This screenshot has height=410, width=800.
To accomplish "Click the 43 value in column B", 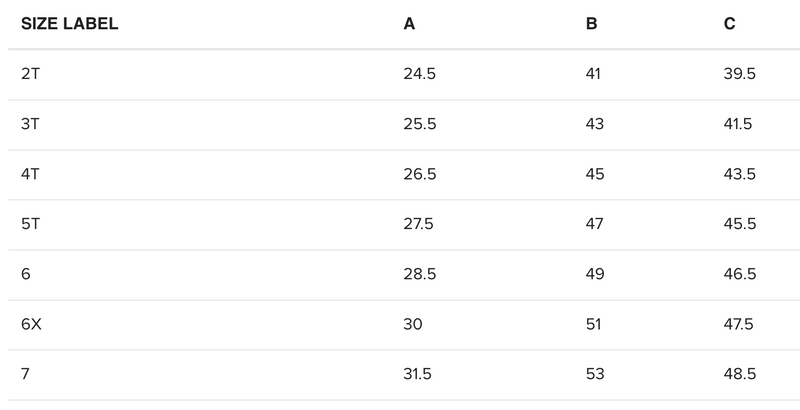I will pyautogui.click(x=595, y=124).
